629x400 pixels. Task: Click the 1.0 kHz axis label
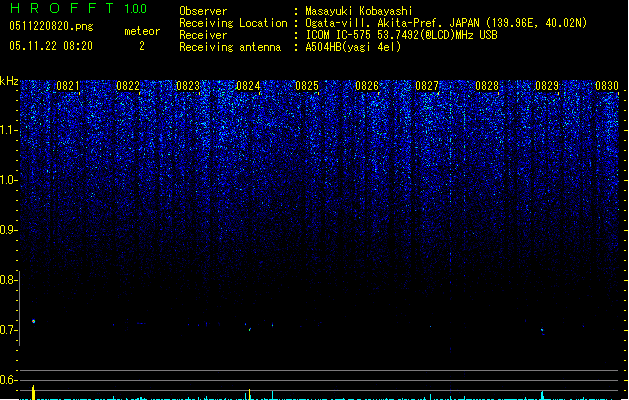coord(8,180)
